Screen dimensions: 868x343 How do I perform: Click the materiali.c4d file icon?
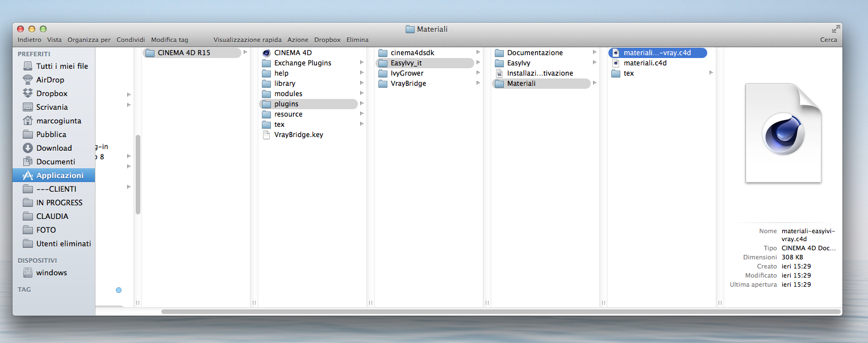[616, 63]
